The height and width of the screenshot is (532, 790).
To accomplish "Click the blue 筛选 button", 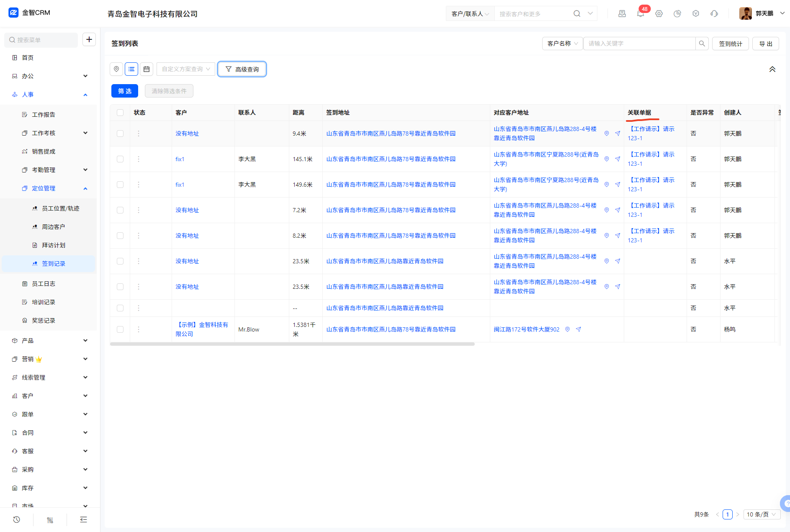I will [x=125, y=91].
